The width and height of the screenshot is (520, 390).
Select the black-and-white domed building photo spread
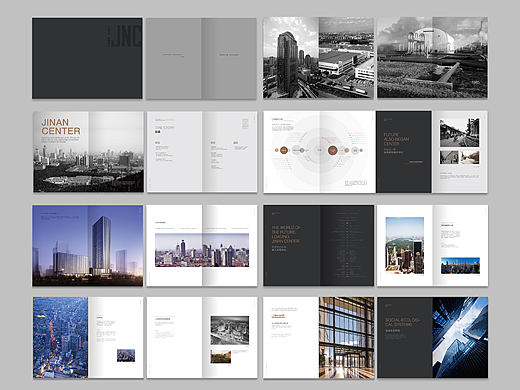coord(432,58)
